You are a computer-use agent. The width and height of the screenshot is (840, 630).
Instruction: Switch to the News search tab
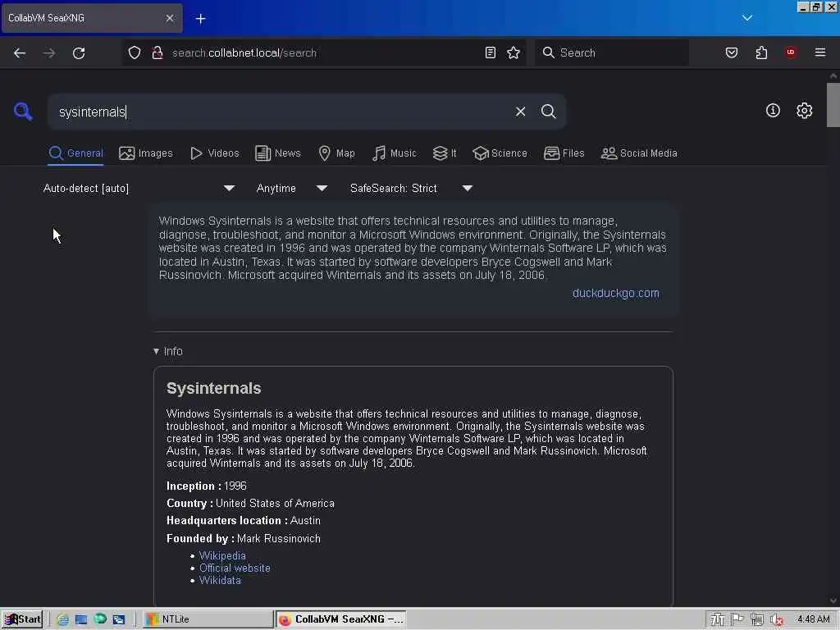click(278, 153)
